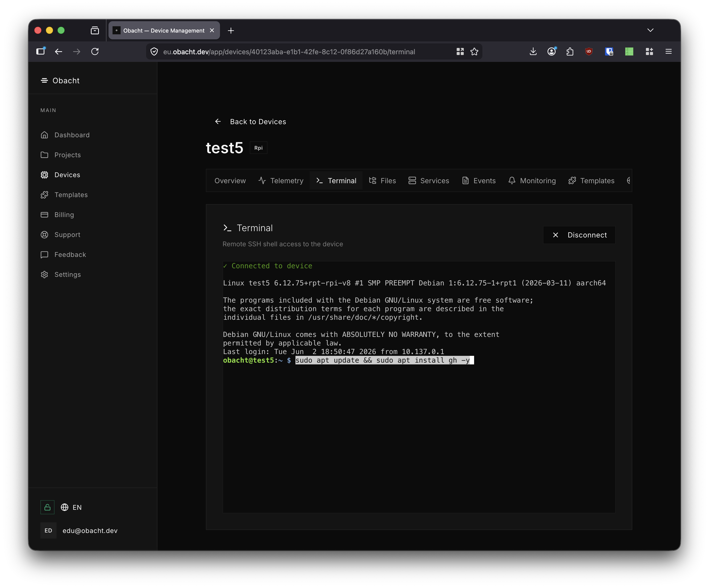The width and height of the screenshot is (709, 588).
Task: Open the Support page
Action: click(61, 235)
